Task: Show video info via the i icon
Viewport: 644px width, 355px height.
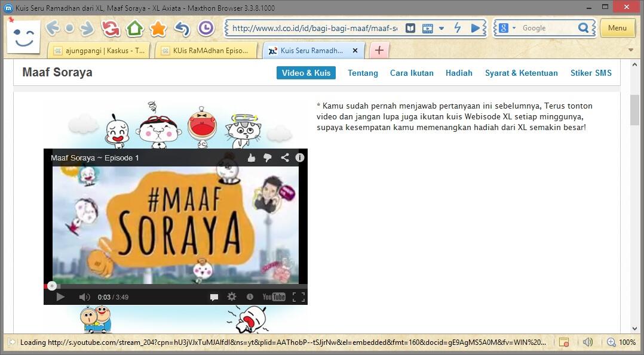Action: coord(300,158)
